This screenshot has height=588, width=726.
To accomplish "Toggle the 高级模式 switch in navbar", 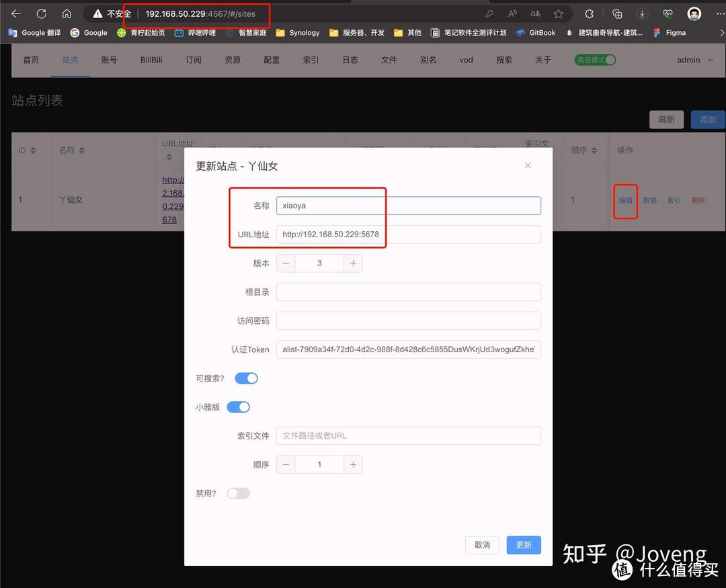I will tap(595, 60).
